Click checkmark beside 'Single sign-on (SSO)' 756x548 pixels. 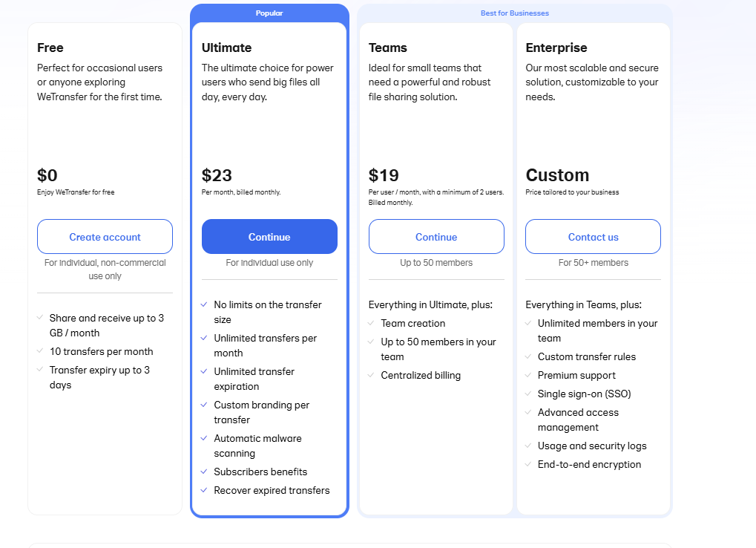[528, 393]
